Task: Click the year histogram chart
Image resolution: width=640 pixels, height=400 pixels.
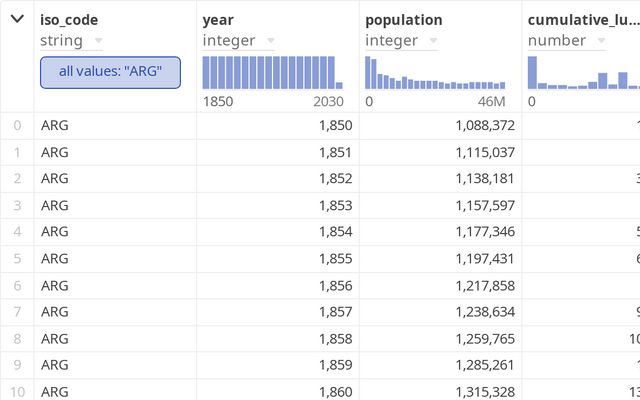Action: [x=272, y=73]
